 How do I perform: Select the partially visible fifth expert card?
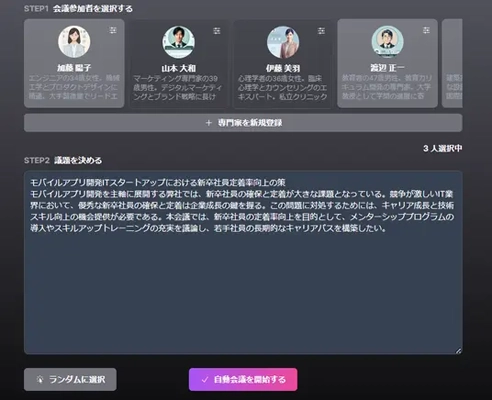coord(452,63)
